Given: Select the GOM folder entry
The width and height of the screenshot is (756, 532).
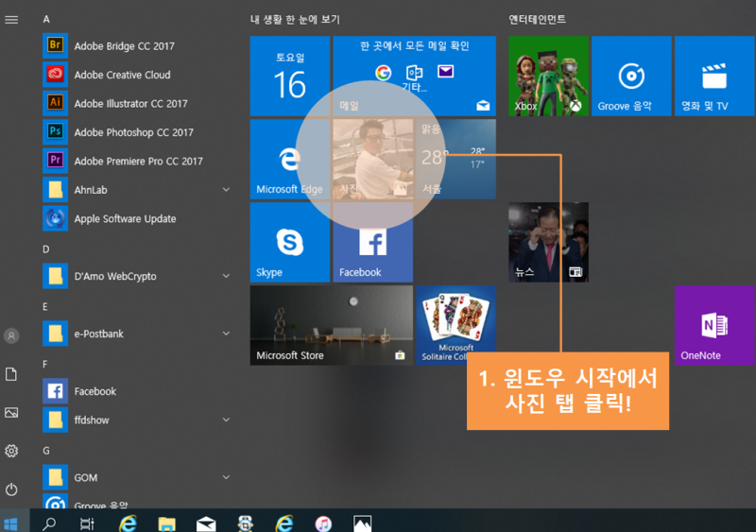Looking at the screenshot, I should coord(139,477).
